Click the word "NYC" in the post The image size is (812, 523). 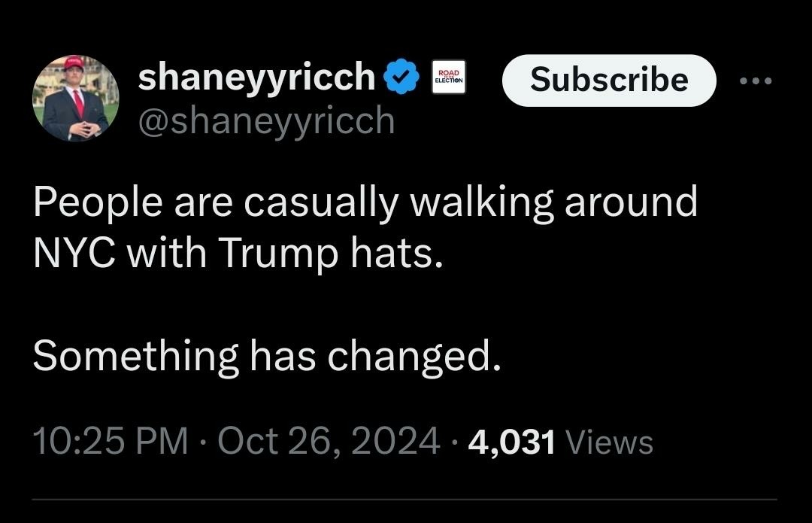[x=74, y=255]
